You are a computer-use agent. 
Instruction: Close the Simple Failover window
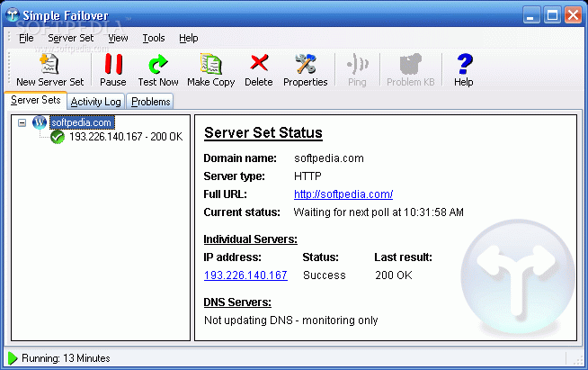[573, 15]
